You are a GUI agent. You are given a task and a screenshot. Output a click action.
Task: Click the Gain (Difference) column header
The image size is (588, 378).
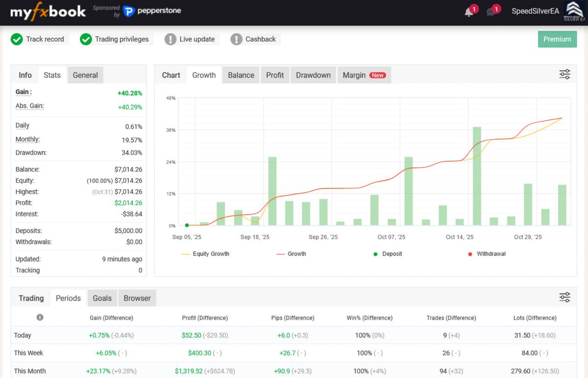pyautogui.click(x=111, y=318)
